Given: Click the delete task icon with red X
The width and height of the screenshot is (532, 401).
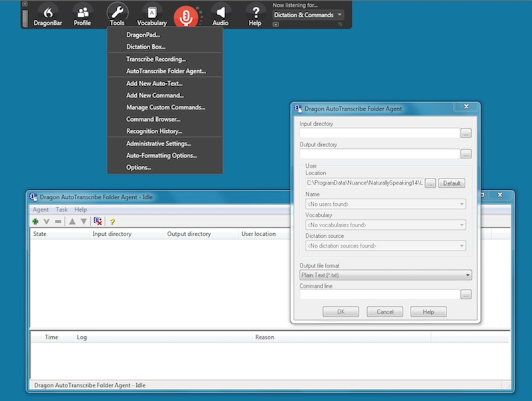Looking at the screenshot, I should tap(97, 221).
